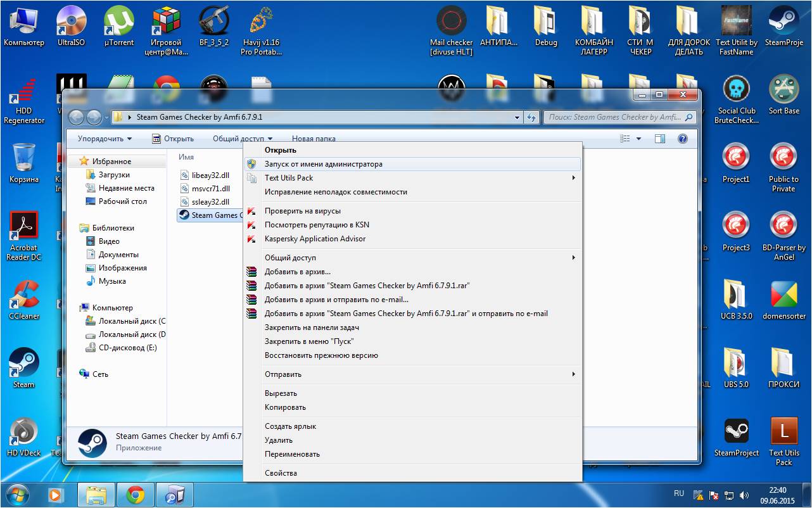Open UCB 3.5.0 folder

pos(736,300)
